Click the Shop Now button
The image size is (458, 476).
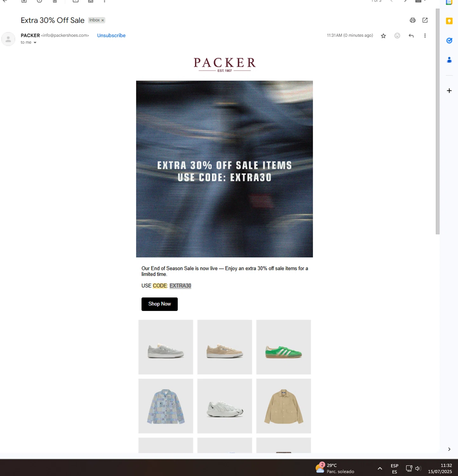159,304
